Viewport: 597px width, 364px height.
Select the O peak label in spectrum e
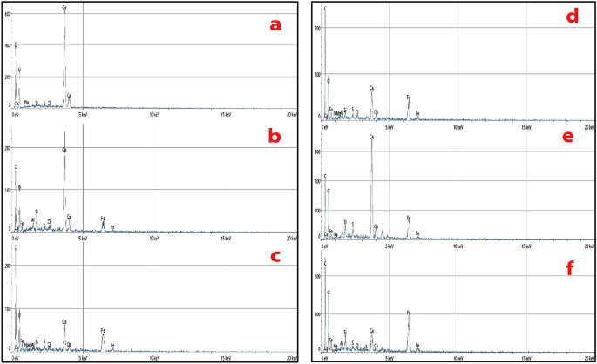point(329,191)
